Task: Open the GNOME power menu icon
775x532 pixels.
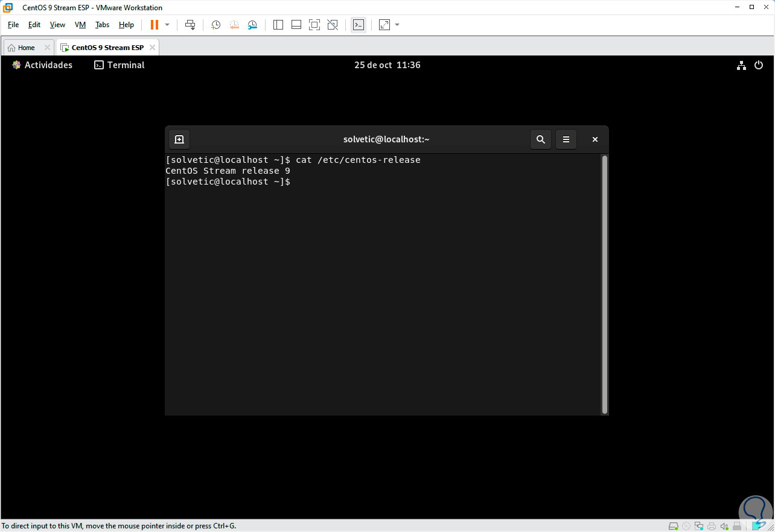Action: coord(759,65)
